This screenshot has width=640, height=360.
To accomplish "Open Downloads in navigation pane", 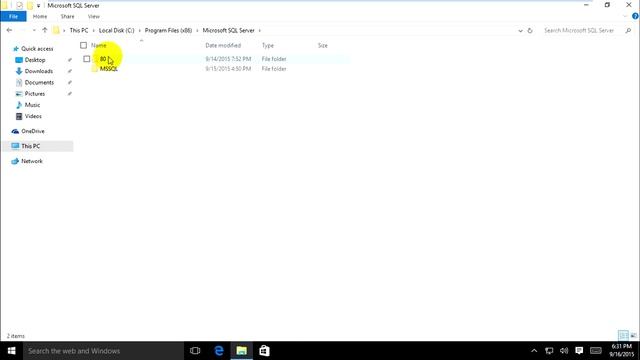I will [x=38, y=71].
